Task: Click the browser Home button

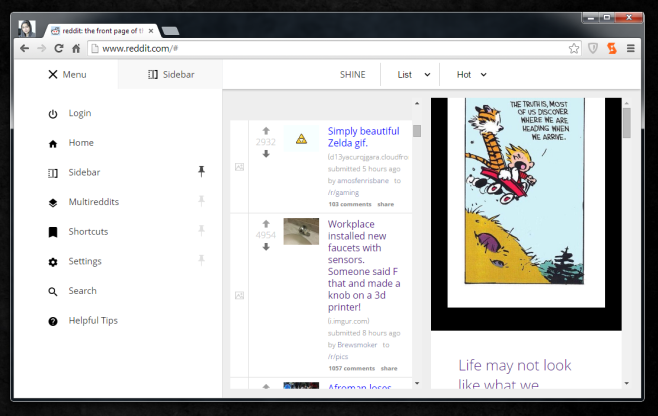Action: coord(76,48)
